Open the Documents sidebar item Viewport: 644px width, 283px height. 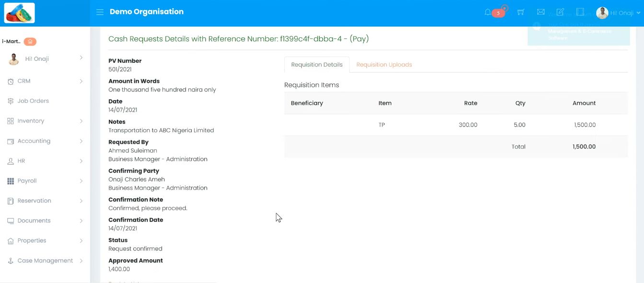tap(34, 221)
